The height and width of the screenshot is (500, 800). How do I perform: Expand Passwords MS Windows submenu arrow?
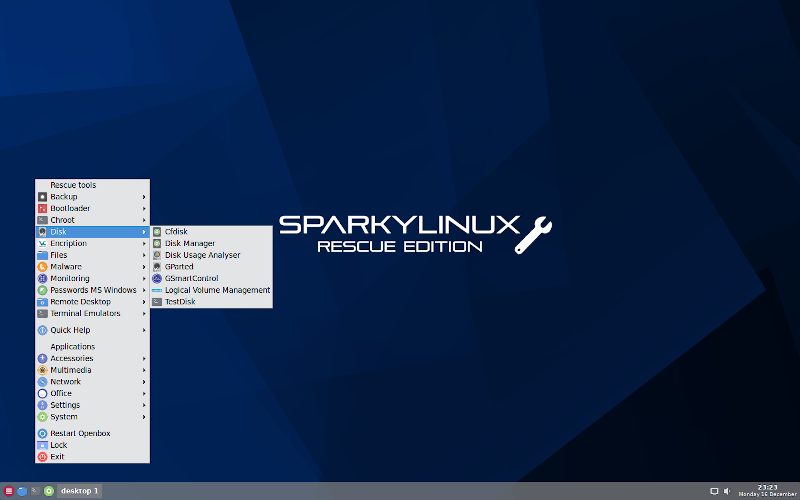(144, 290)
